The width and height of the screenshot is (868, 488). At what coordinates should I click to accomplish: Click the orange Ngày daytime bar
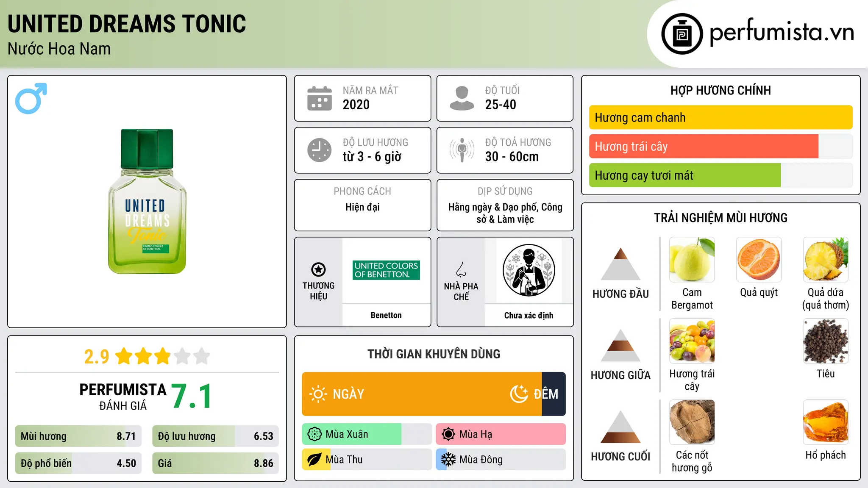(x=422, y=394)
